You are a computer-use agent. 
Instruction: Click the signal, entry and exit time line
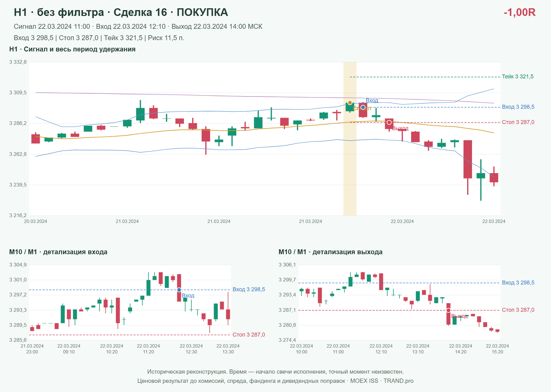(x=138, y=27)
